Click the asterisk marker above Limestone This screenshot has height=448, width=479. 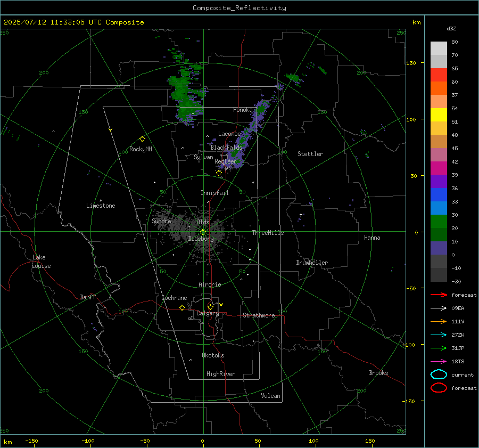point(101,201)
